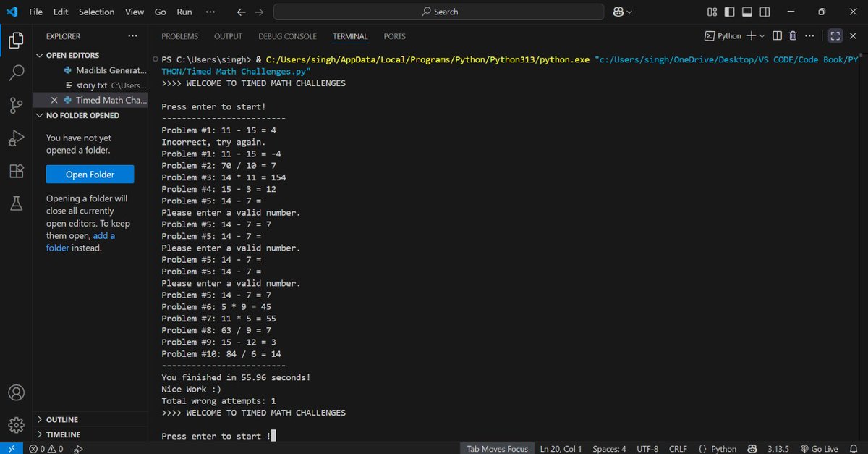
Task: Click the 'add a folder' link
Action: 80,242
